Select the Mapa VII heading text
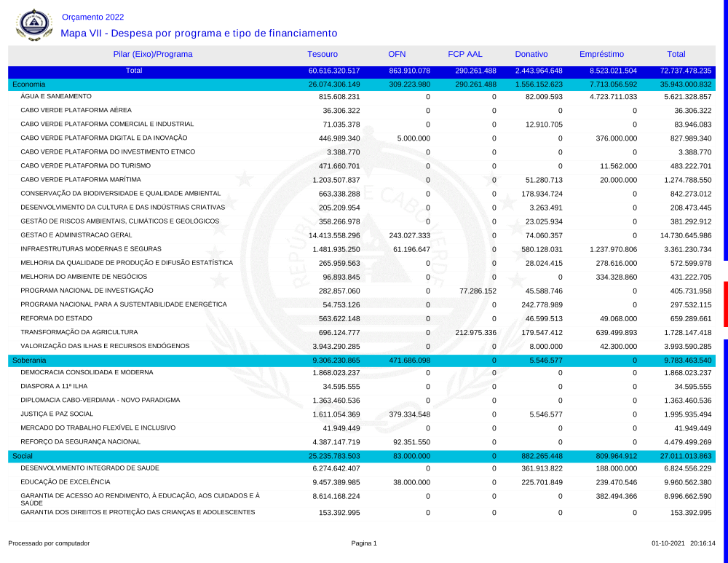Viewport: 728px width, 563px height. pyautogui.click(x=199, y=34)
